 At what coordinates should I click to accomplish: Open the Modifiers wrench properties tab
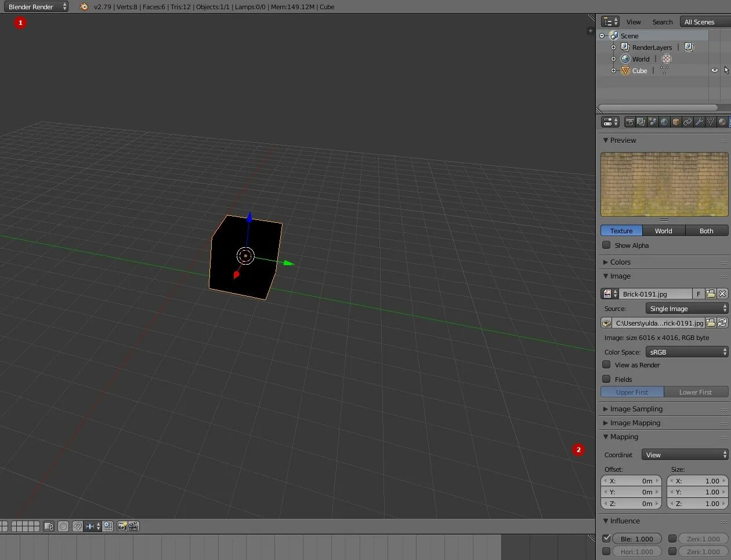pyautogui.click(x=699, y=122)
